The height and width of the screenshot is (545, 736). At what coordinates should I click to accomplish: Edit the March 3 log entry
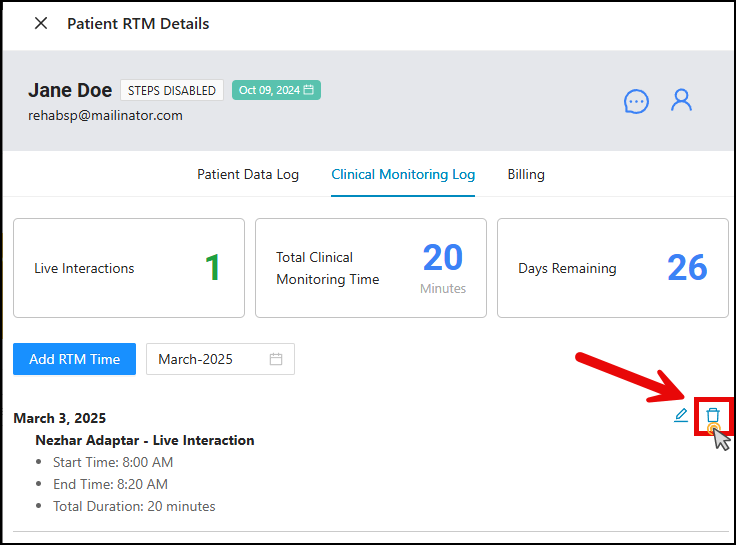pyautogui.click(x=681, y=415)
